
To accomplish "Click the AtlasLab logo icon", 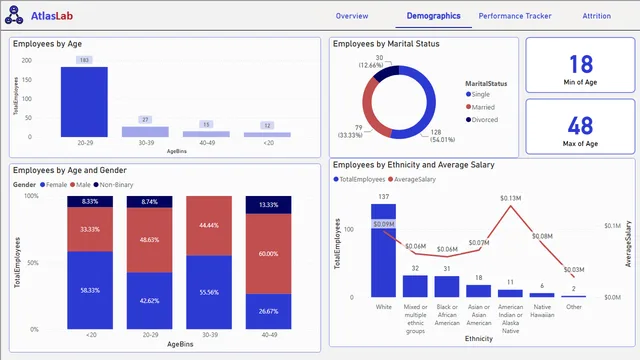I will coord(14,15).
